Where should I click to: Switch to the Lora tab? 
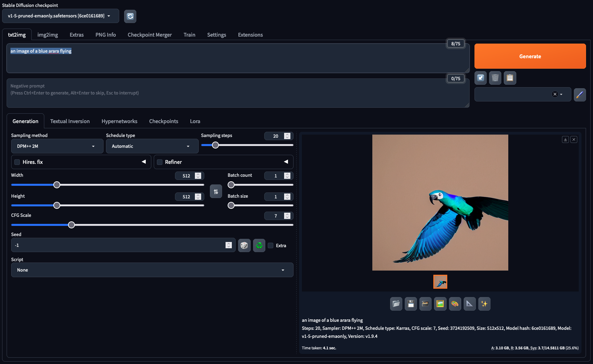195,121
